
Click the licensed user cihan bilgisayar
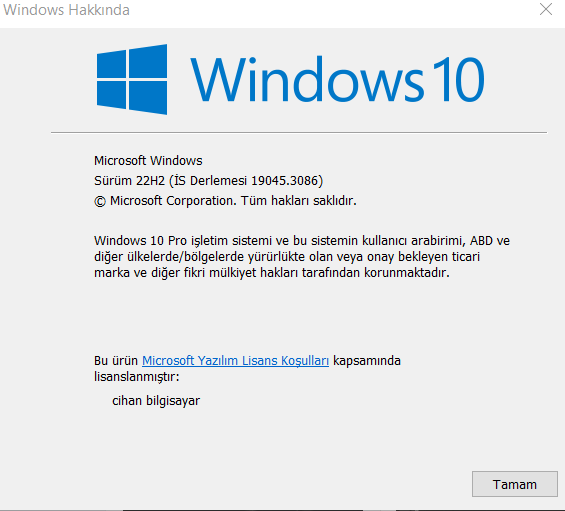(156, 401)
